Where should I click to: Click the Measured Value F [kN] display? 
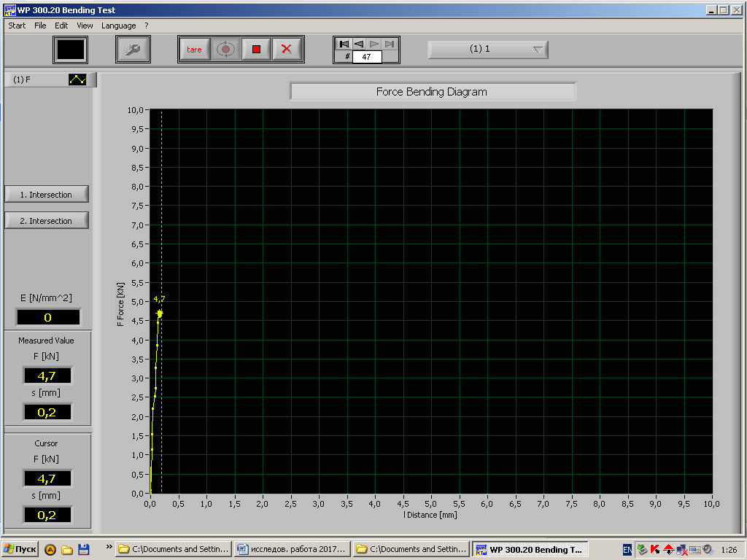pos(47,376)
